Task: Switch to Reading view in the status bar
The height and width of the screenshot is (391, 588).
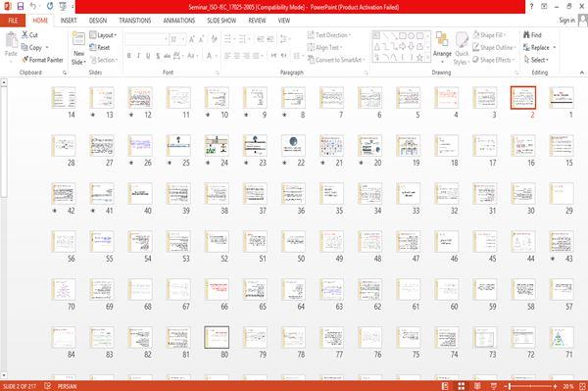Action: 477,386
